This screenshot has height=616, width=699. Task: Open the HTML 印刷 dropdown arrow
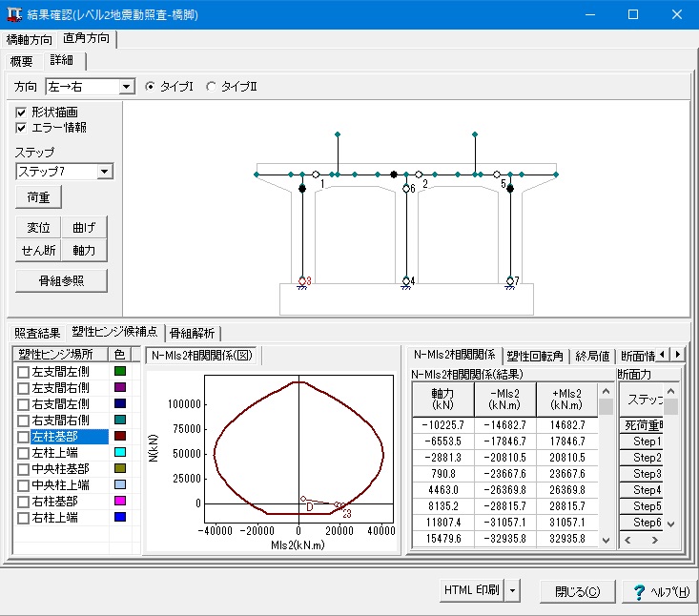pyautogui.click(x=513, y=590)
